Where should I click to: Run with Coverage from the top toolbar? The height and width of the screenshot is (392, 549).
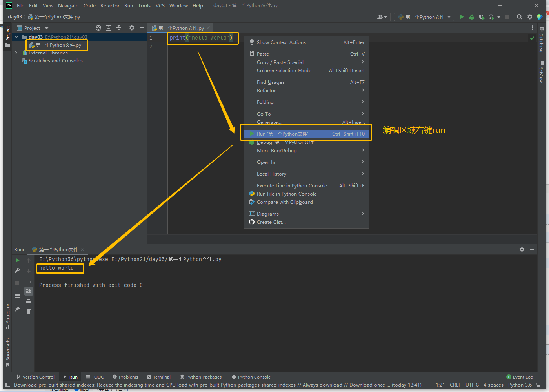pyautogui.click(x=482, y=17)
